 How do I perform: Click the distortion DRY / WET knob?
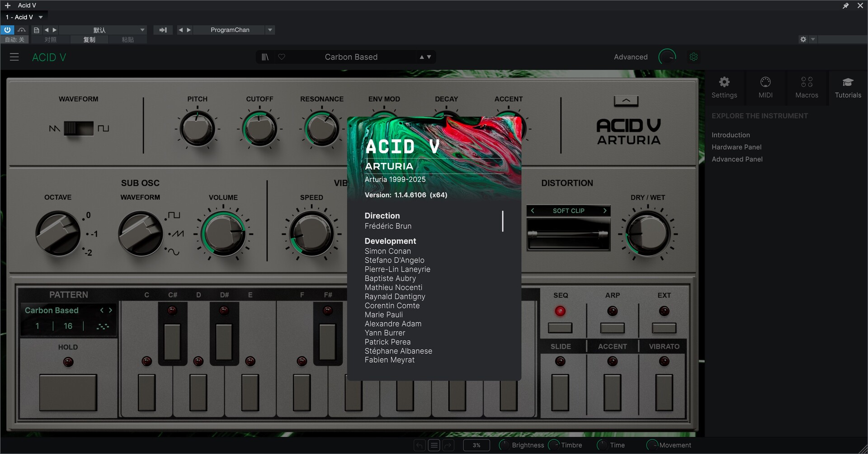point(648,234)
